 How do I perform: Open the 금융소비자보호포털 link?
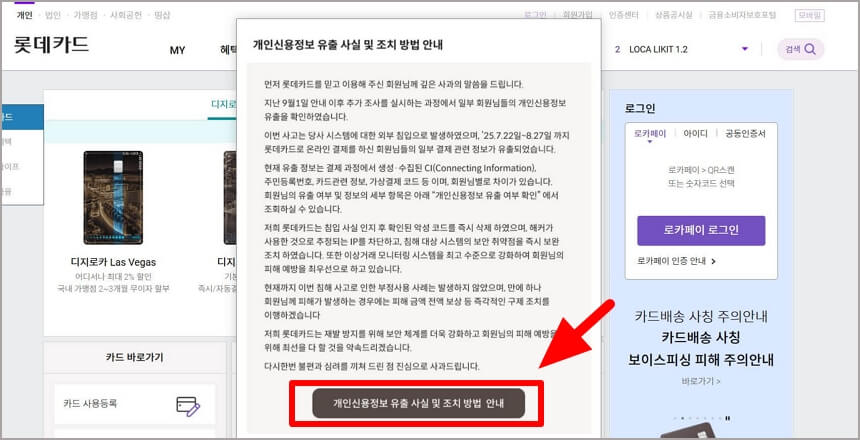742,15
